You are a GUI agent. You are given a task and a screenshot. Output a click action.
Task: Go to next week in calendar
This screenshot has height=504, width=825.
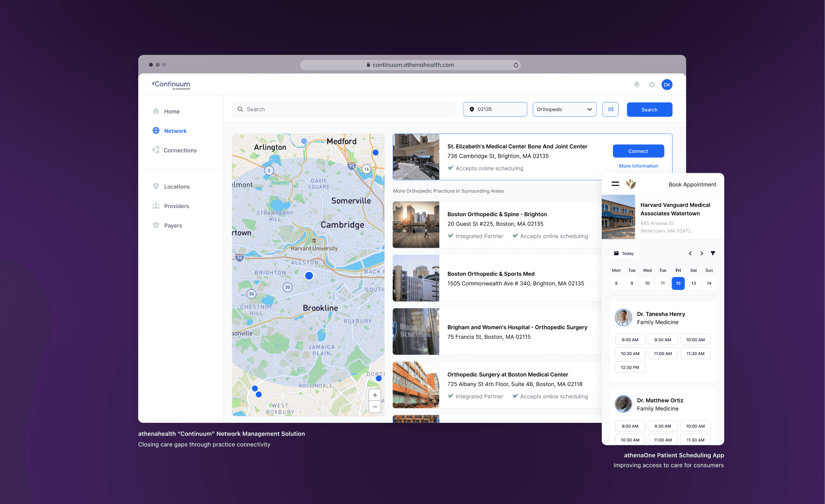[702, 253]
